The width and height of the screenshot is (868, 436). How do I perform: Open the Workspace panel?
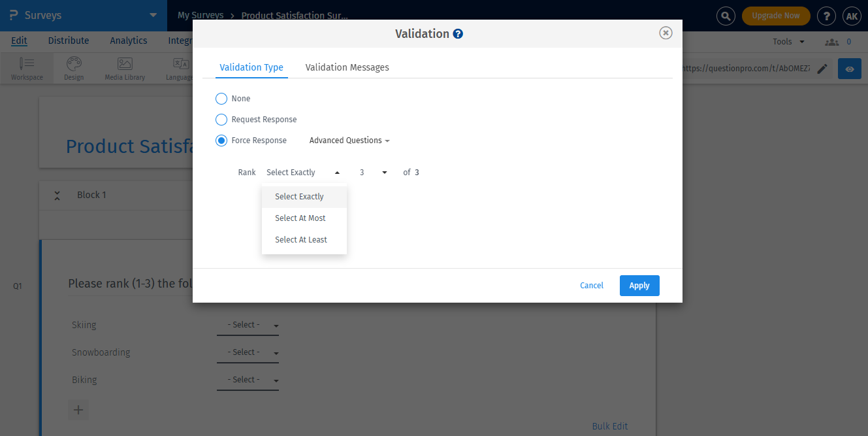point(27,68)
